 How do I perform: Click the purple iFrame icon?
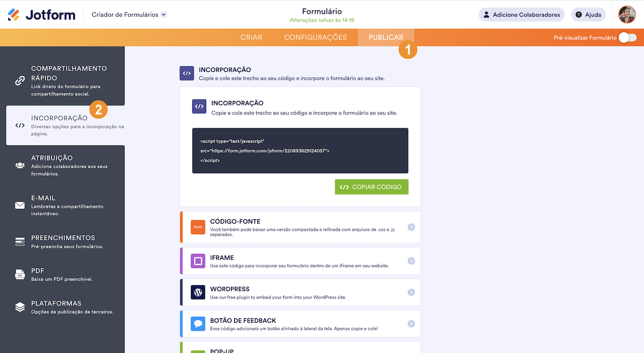198,261
